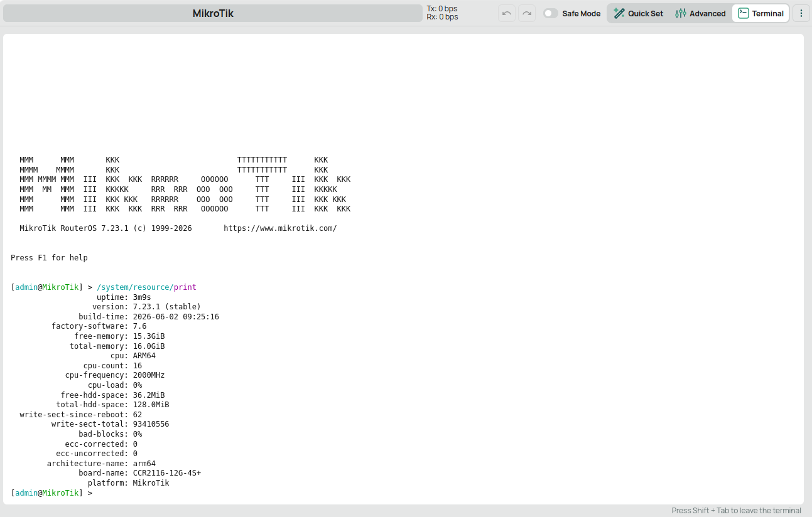
Task: Open the three-dot more options menu
Action: 801,13
